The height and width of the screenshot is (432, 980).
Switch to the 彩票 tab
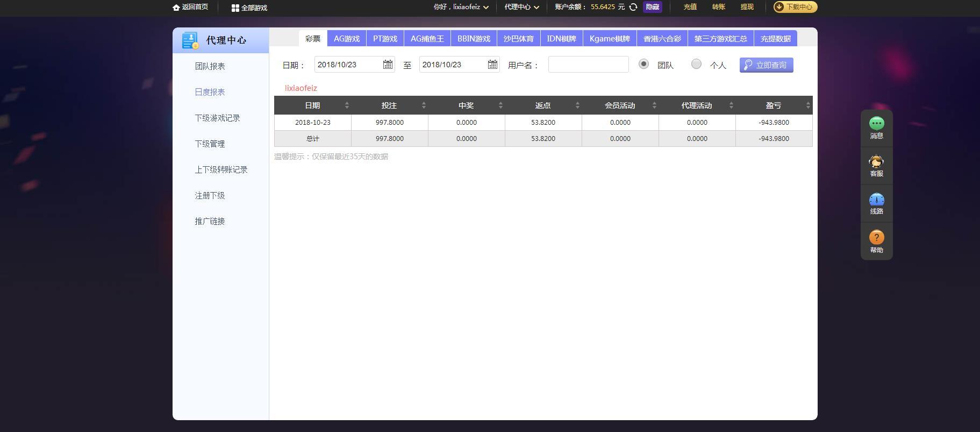click(313, 38)
